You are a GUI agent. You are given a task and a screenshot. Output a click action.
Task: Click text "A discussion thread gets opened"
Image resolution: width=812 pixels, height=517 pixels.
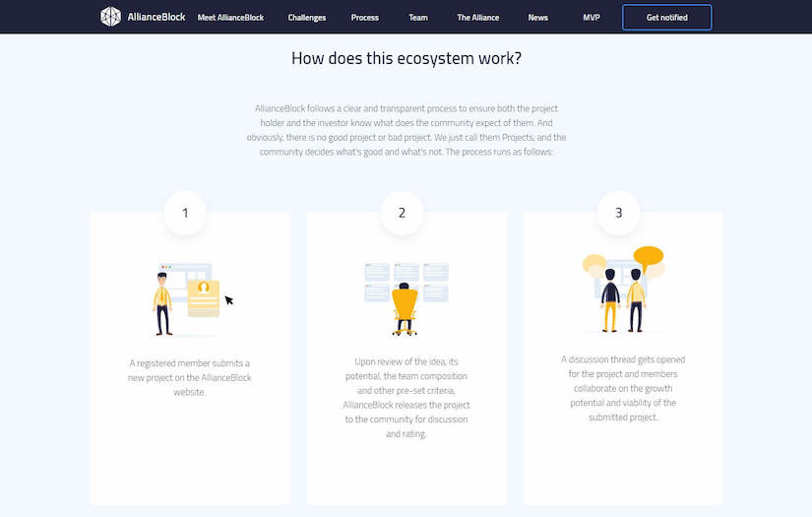click(623, 359)
